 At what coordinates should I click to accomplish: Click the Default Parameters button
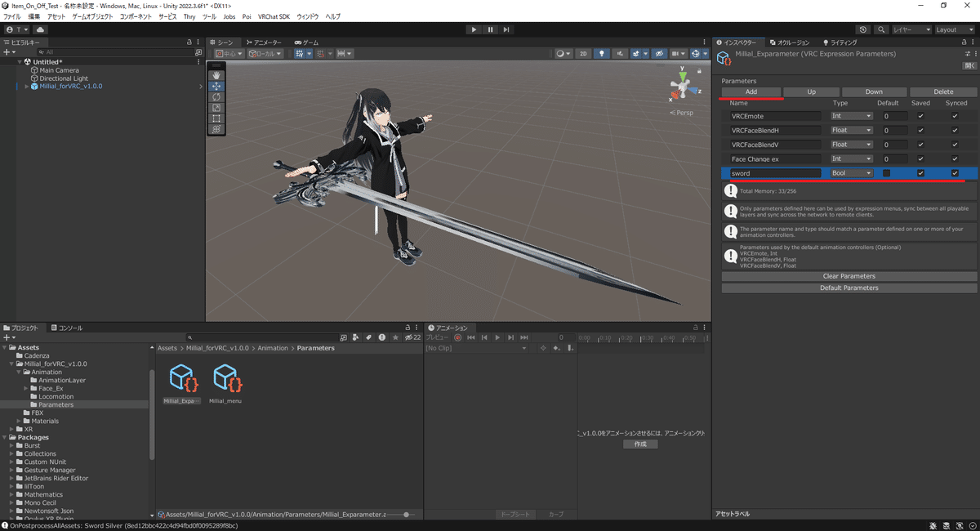849,288
